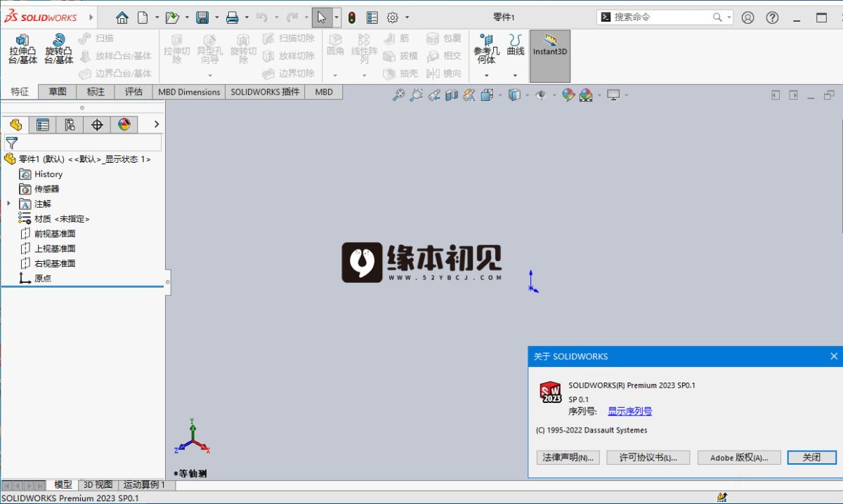Click the Edit Appearance color ball icon

click(x=568, y=95)
